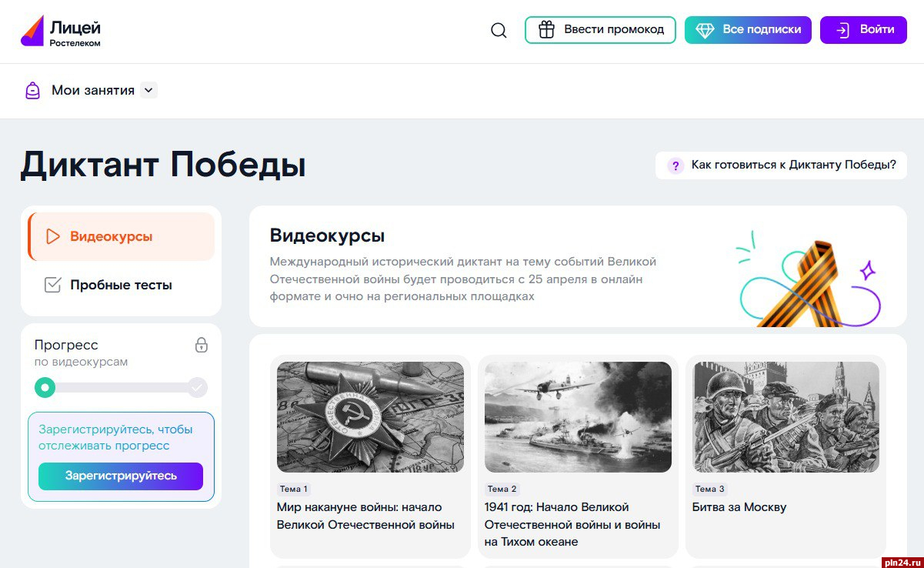Open the warplanes thumbnail of Тема 2
924x568 pixels.
[578, 417]
